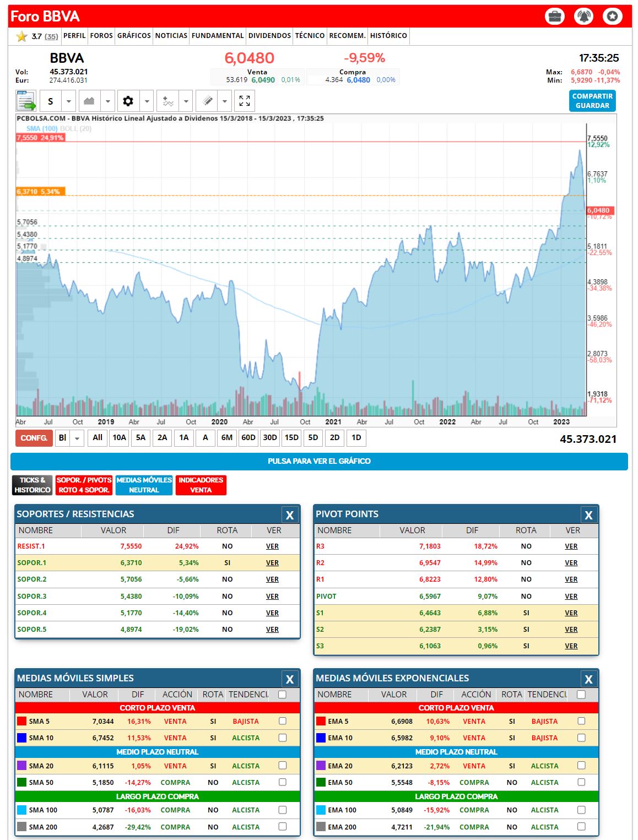
Task: Open the RECOMEM. tab
Action: (x=347, y=36)
